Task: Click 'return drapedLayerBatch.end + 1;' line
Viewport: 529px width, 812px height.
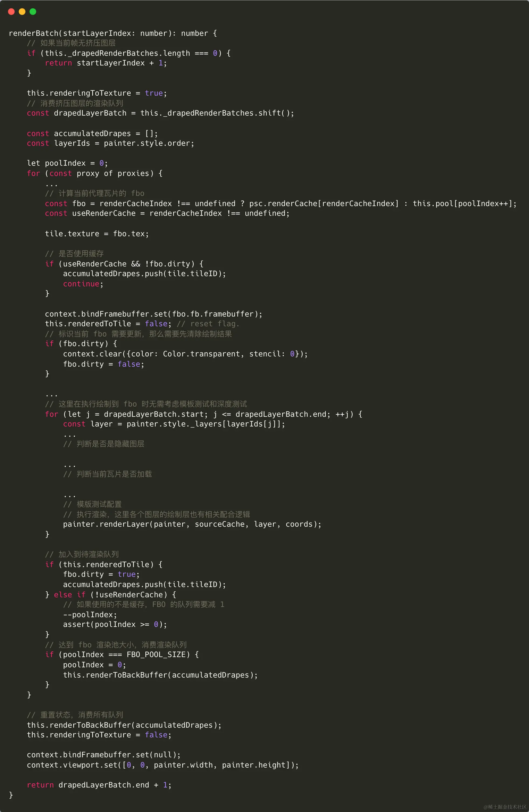Action: pyautogui.click(x=99, y=785)
